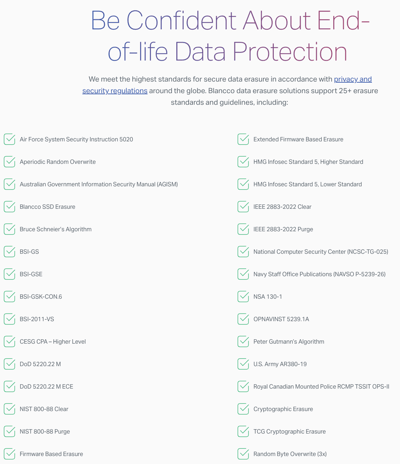400x464 pixels.
Task: Click checkmark icon next to DoD 5220.22 M ECE
Action: pos(9,386)
